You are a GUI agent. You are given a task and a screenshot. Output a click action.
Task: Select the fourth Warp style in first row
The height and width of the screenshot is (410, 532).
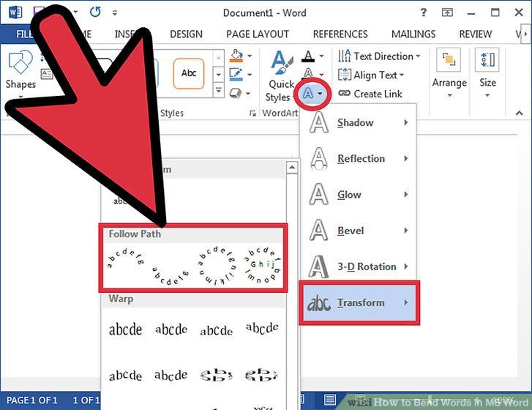tap(262, 328)
